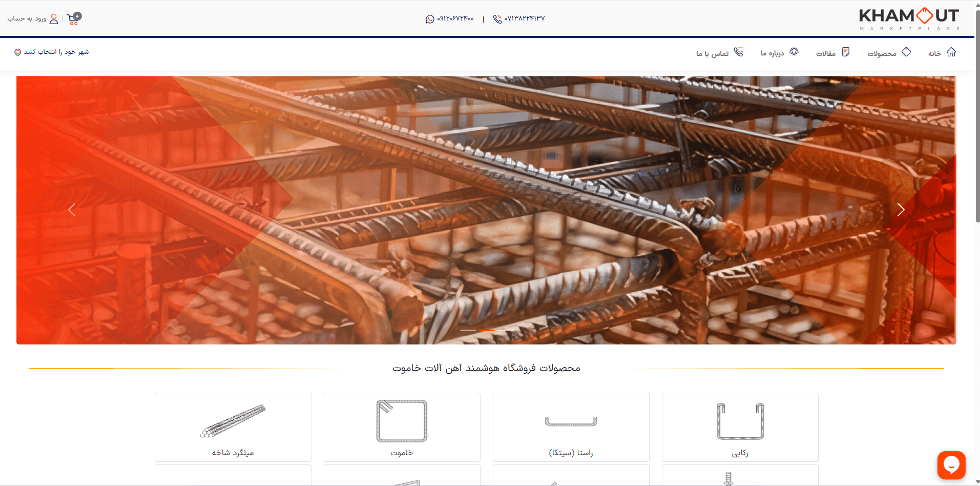
Task: Open the میلگرد شاخه product label
Action: pos(233,453)
